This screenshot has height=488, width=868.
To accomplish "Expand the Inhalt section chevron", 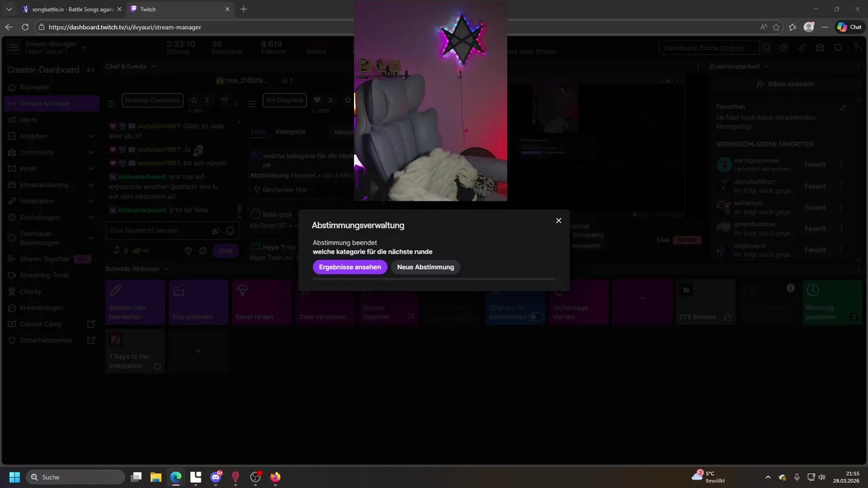I will 91,169.
